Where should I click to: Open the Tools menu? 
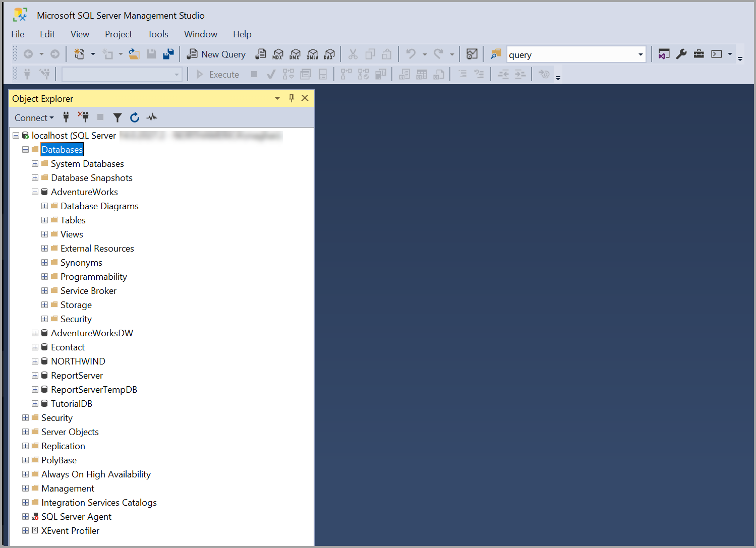pyautogui.click(x=158, y=34)
